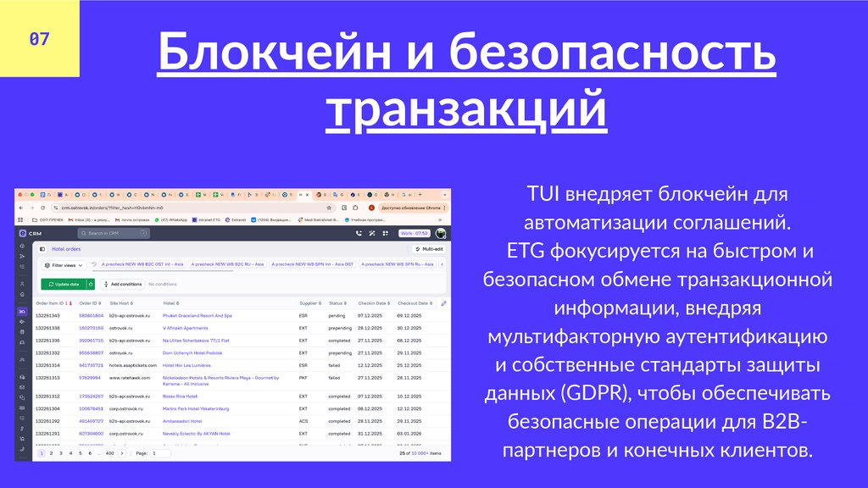This screenshot has width=868, height=488.
Task: Open Phuket Graceland Resort And Spa link
Action: click(x=197, y=316)
